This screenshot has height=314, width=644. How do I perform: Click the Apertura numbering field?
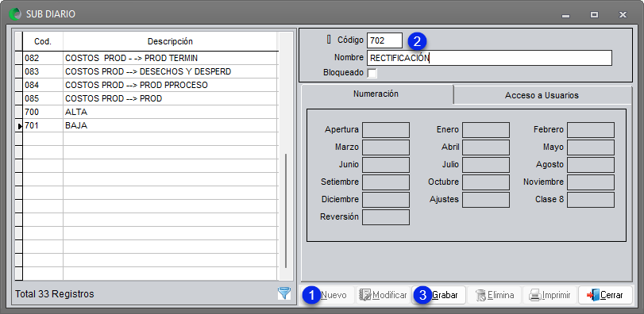click(x=386, y=130)
